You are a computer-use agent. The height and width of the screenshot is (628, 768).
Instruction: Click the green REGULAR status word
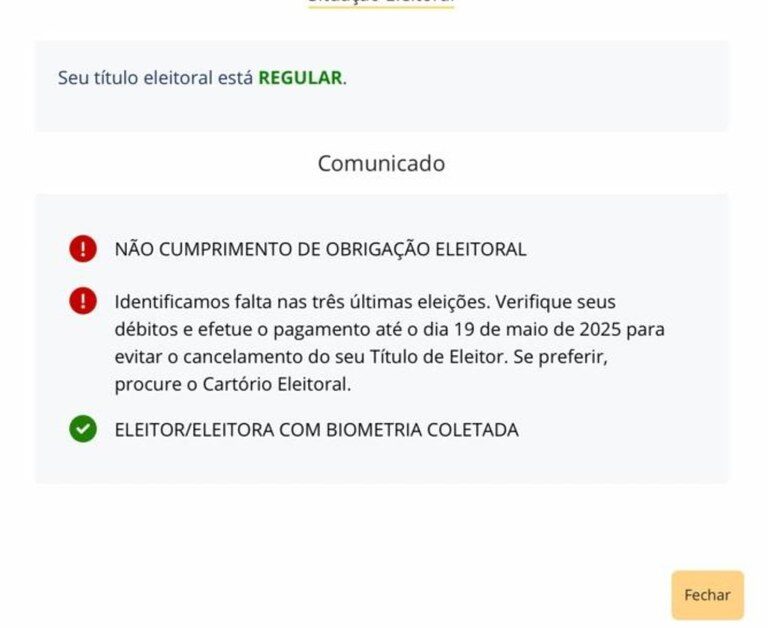[x=300, y=78]
